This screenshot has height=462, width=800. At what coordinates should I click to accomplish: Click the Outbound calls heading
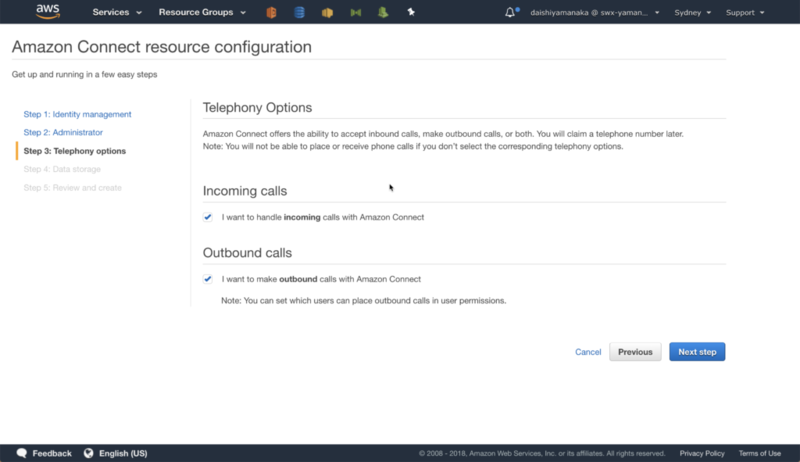(x=247, y=253)
